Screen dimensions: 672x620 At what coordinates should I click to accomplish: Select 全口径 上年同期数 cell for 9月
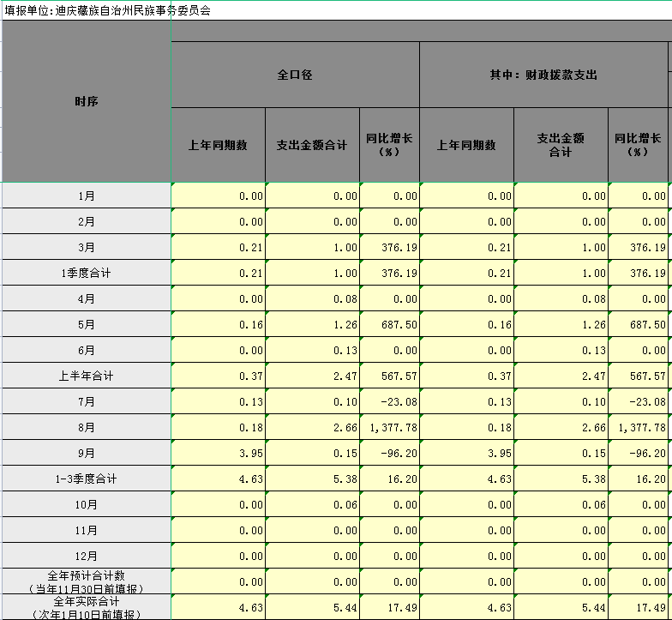[x=218, y=453]
